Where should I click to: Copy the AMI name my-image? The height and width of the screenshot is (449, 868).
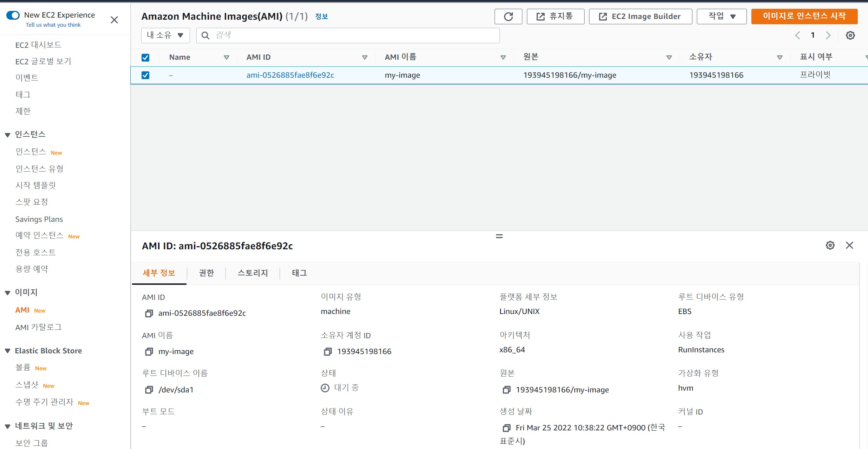[x=149, y=352]
